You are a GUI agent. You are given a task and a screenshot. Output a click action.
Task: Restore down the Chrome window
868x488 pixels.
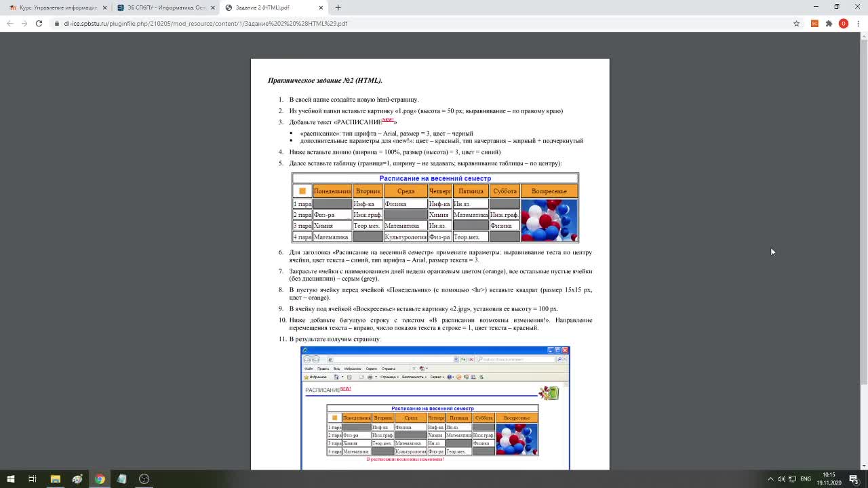pos(837,7)
